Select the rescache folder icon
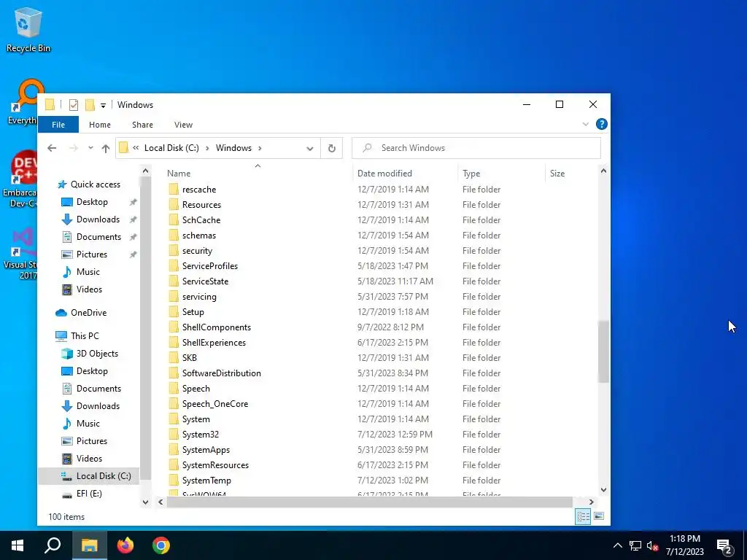This screenshot has width=747, height=560. point(174,190)
